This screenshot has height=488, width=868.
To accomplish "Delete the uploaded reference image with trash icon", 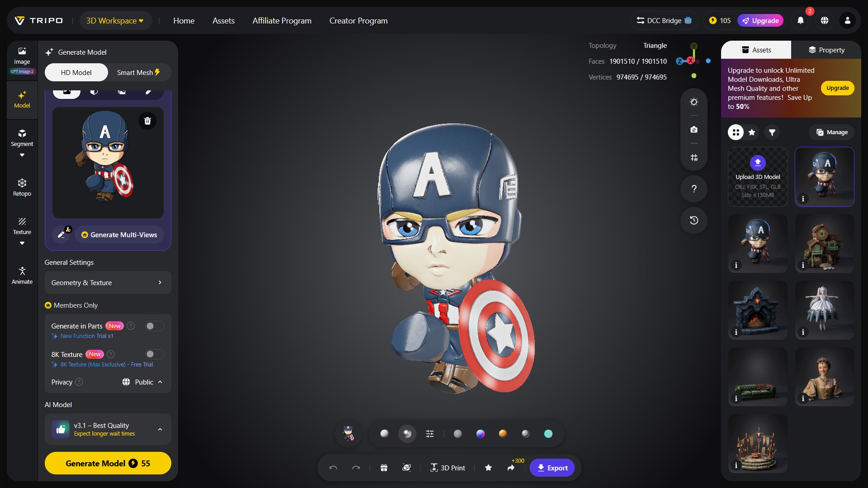I will 147,121.
